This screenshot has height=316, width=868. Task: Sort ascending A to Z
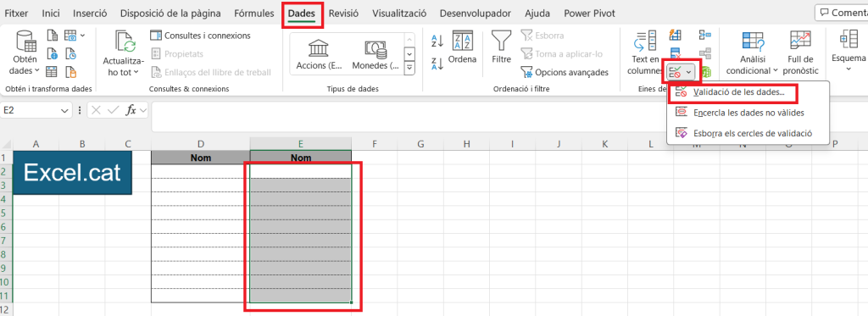click(437, 41)
